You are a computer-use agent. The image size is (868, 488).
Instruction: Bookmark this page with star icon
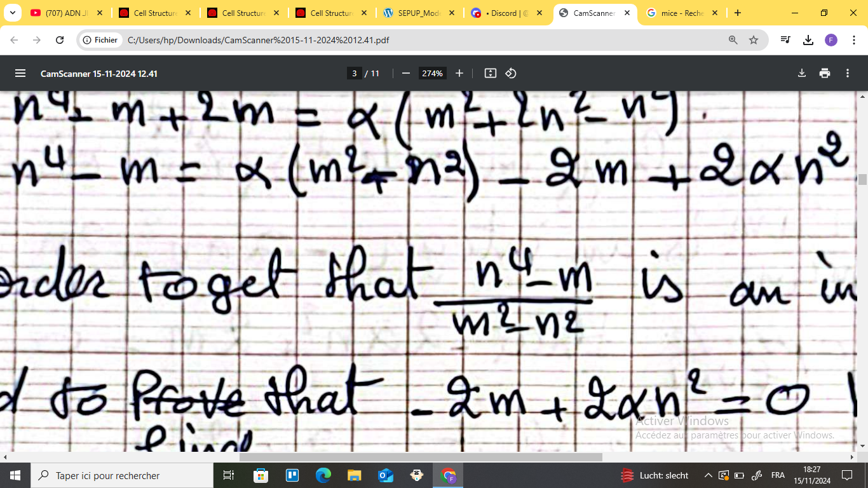click(754, 40)
